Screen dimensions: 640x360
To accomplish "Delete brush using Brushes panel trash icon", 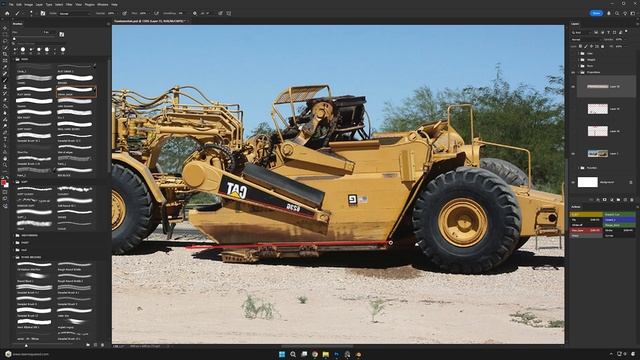I will [102, 345].
